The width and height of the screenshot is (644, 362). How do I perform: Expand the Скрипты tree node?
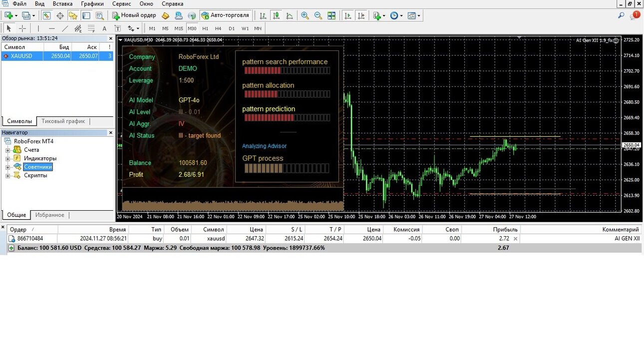click(x=8, y=175)
